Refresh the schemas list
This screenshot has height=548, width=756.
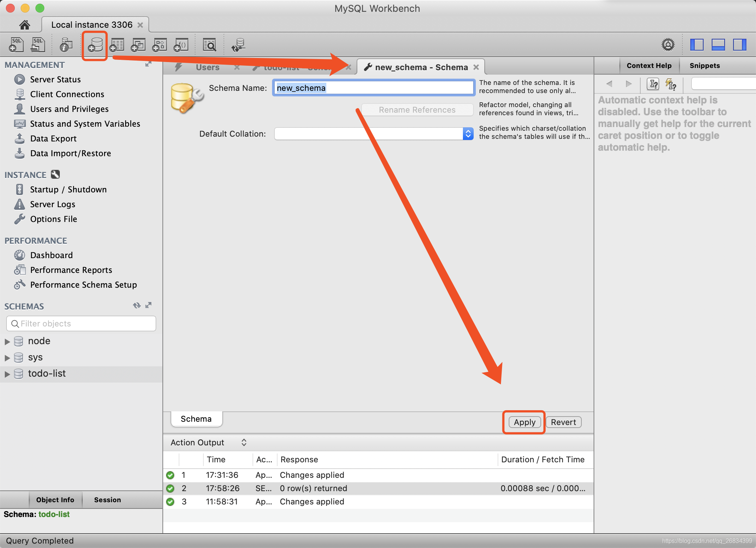coord(137,305)
